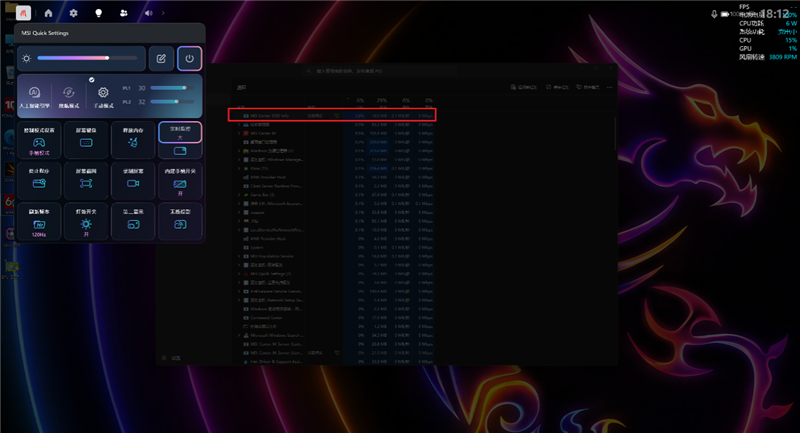
Task: Open the speaker volume tab in top bar
Action: click(148, 13)
